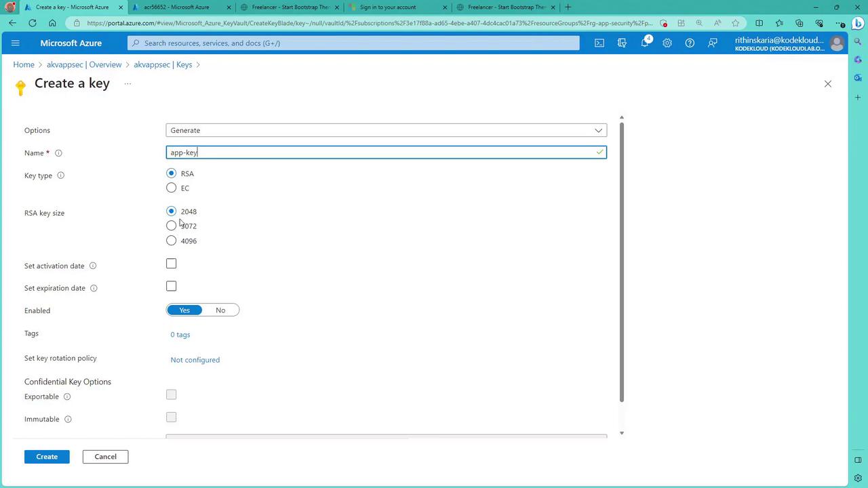Choose 2048 RSA key size
The image size is (868, 488).
(172, 211)
